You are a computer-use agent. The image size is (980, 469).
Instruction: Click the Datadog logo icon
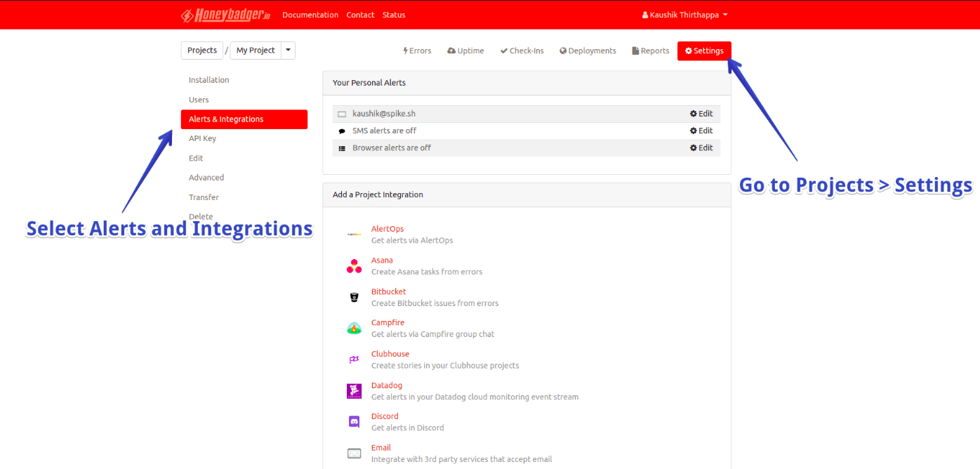[x=354, y=391]
